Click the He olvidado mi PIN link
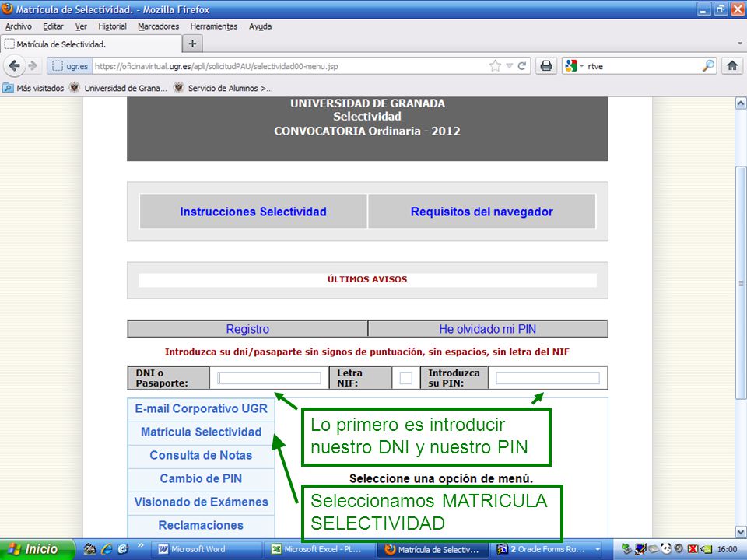This screenshot has width=747, height=560. click(x=488, y=329)
